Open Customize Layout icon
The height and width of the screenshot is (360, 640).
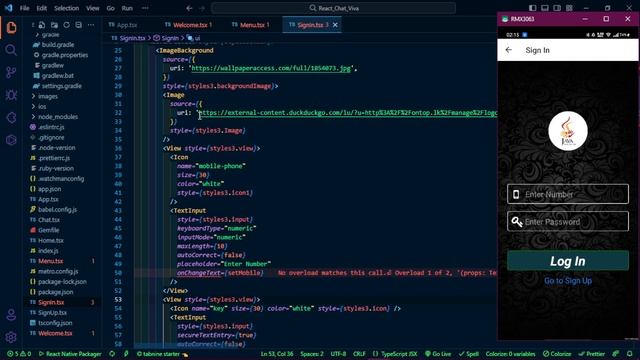[x=569, y=8]
